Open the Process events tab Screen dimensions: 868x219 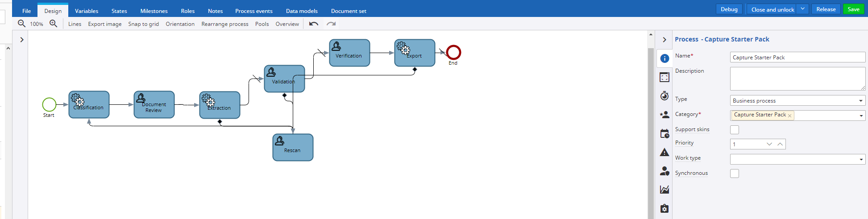click(x=253, y=11)
